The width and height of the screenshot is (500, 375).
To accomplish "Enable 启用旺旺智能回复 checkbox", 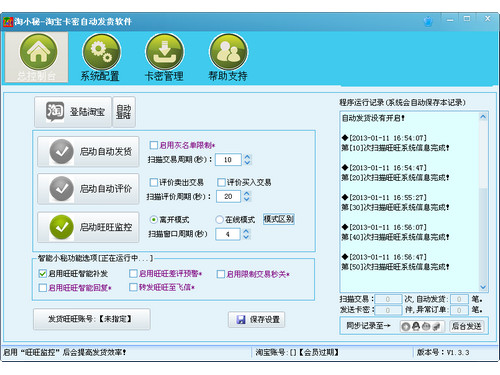I will [x=42, y=288].
